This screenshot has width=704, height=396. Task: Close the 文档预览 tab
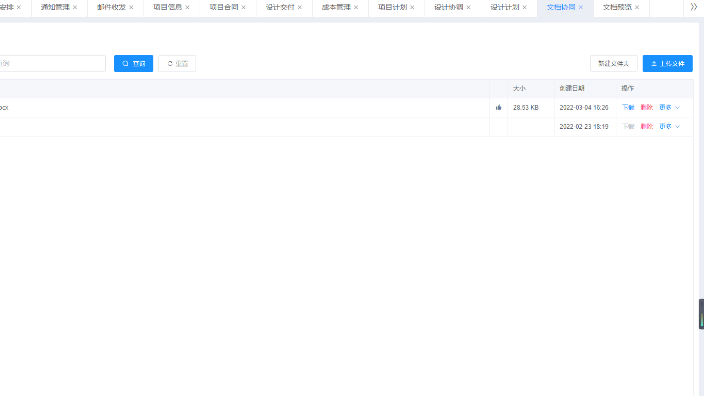pos(637,7)
